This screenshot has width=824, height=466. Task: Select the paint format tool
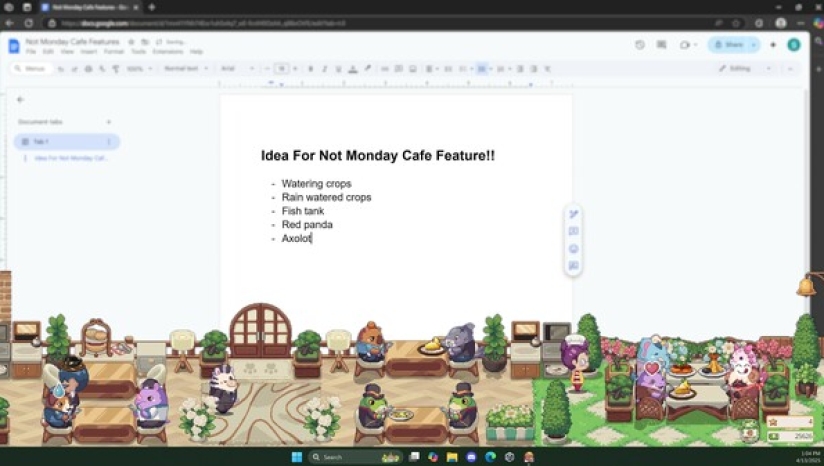point(115,69)
